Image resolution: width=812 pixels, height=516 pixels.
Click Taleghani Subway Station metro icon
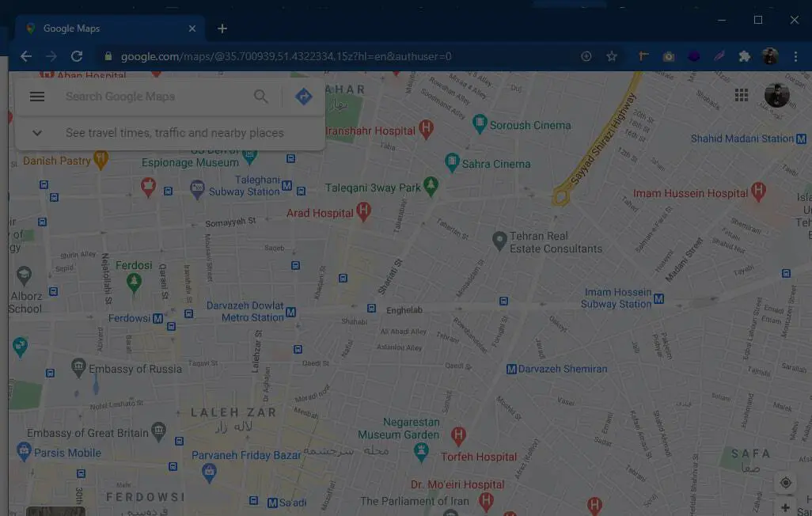[286, 185]
